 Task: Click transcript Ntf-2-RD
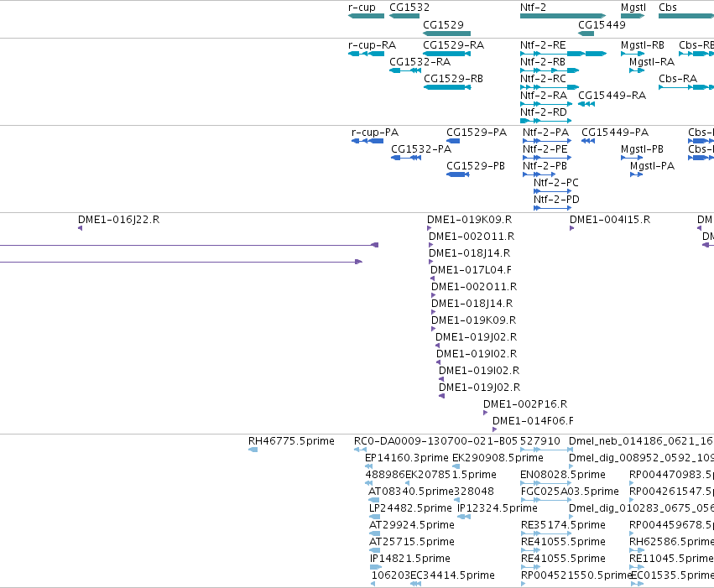(x=543, y=112)
